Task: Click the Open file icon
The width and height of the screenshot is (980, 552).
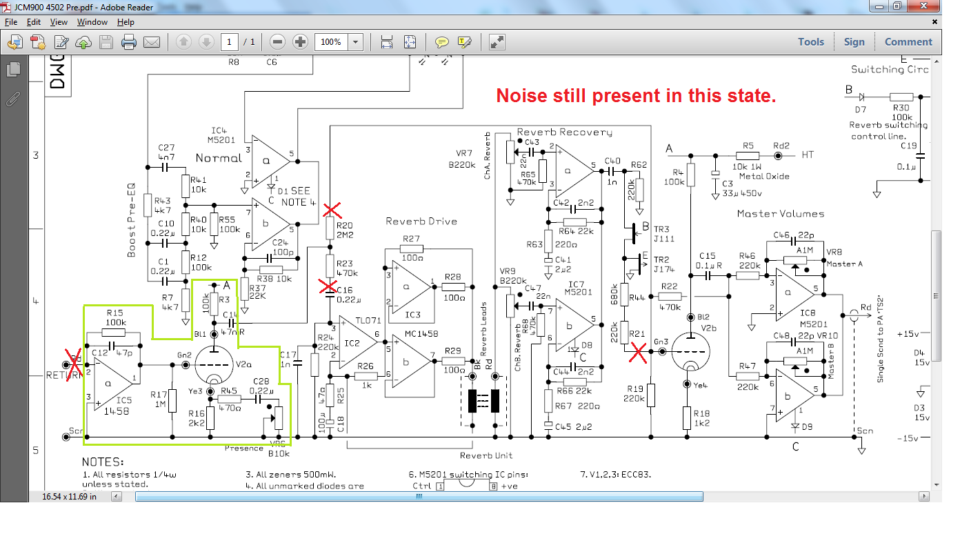Action: (14, 42)
